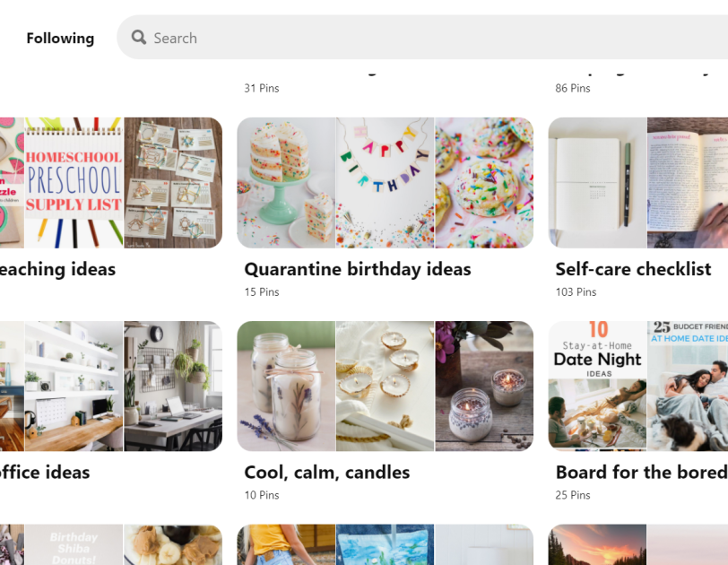728x565 pixels.
Task: Click the 15 Pins count label
Action: pos(262,292)
